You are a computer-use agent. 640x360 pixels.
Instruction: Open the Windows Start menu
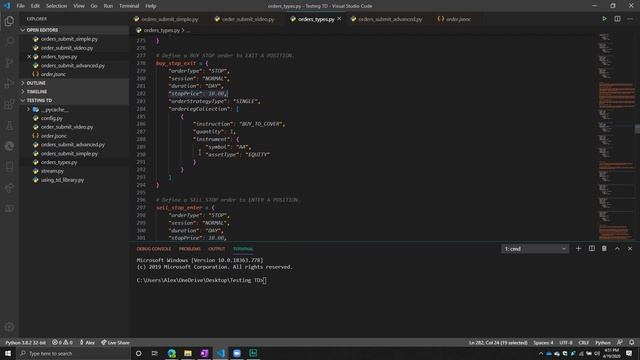pos(8,353)
